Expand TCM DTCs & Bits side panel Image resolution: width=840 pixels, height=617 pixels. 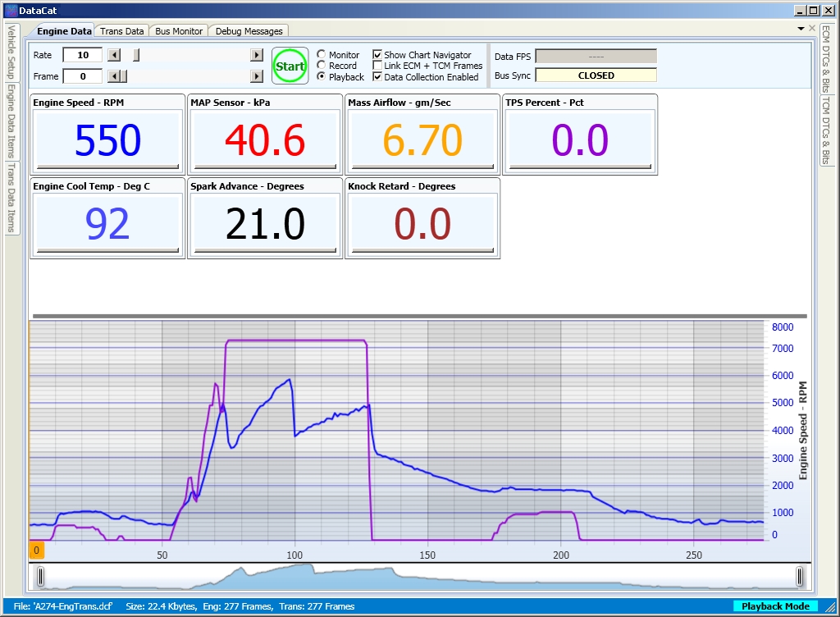point(826,130)
